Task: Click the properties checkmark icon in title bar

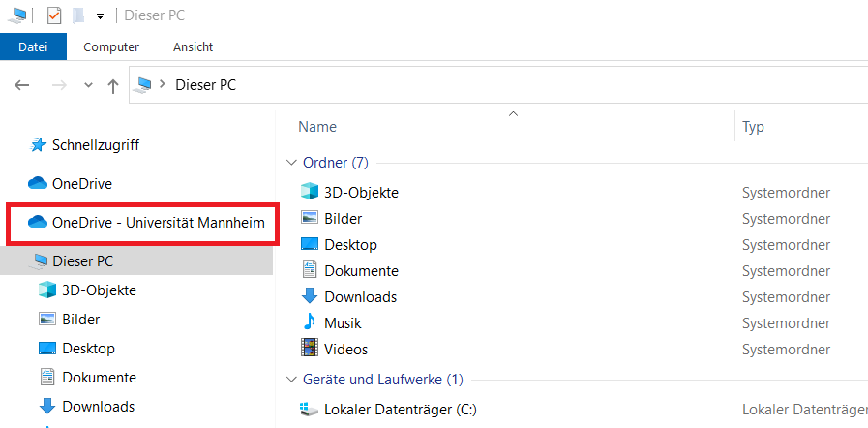Action: coord(53,15)
